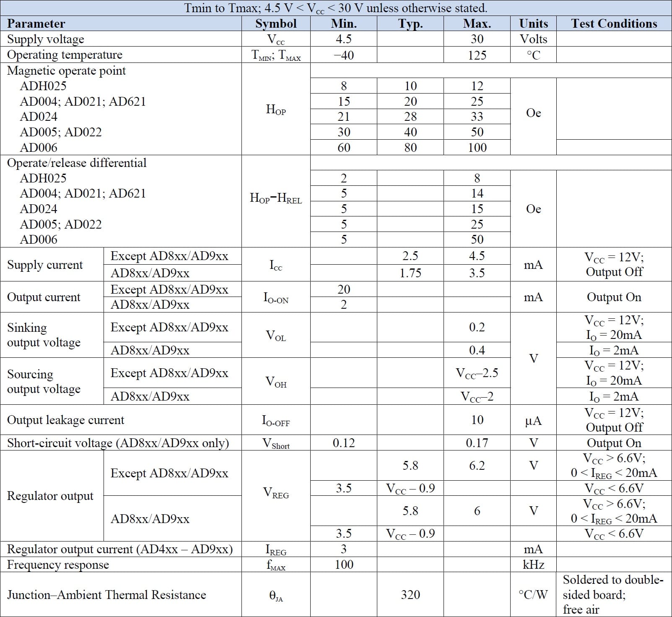
Task: Click the kHz units cell
Action: (533, 565)
